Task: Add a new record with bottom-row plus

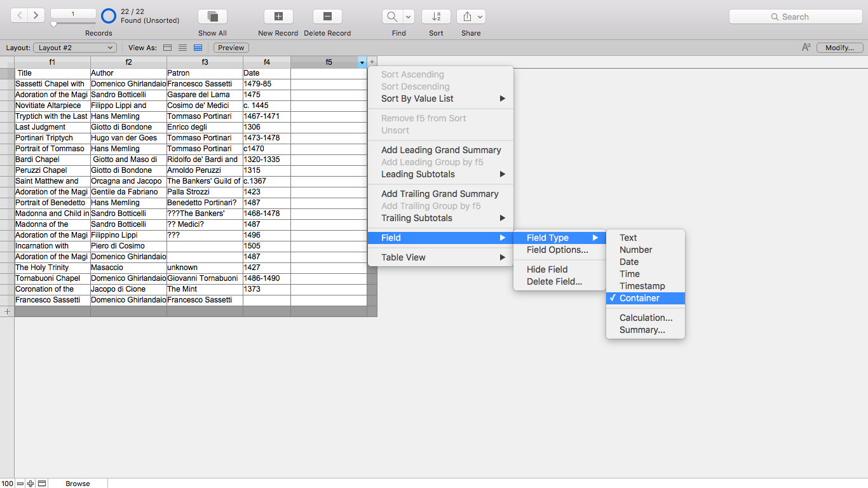Action: 7,311
